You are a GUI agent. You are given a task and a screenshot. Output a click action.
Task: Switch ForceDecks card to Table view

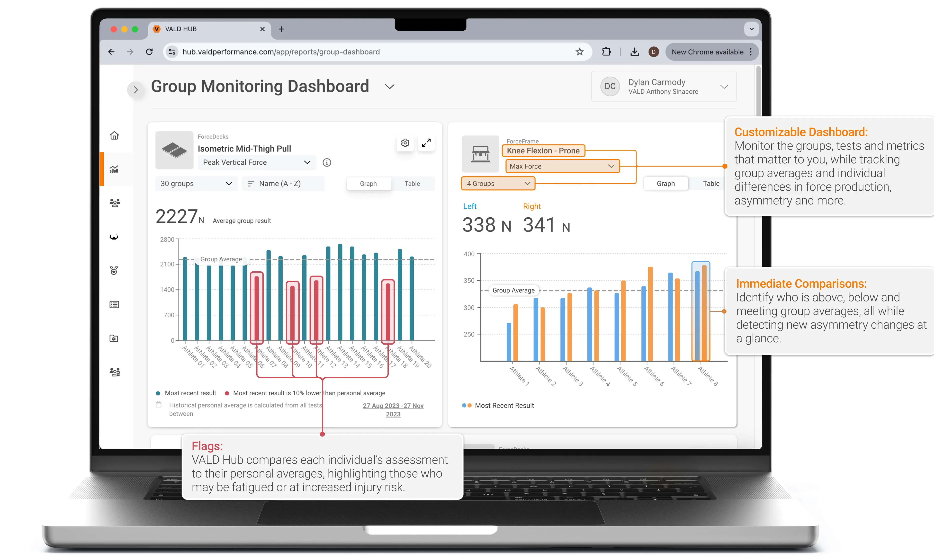412,183
